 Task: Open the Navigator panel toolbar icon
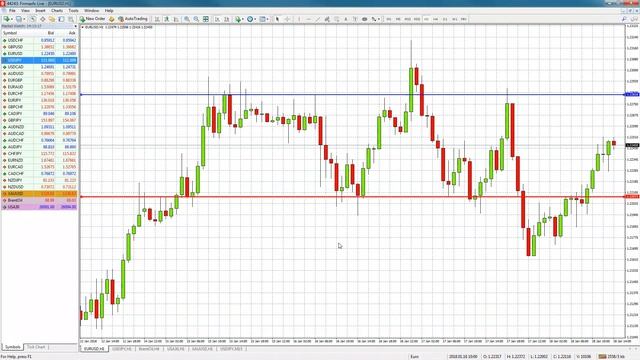52,19
